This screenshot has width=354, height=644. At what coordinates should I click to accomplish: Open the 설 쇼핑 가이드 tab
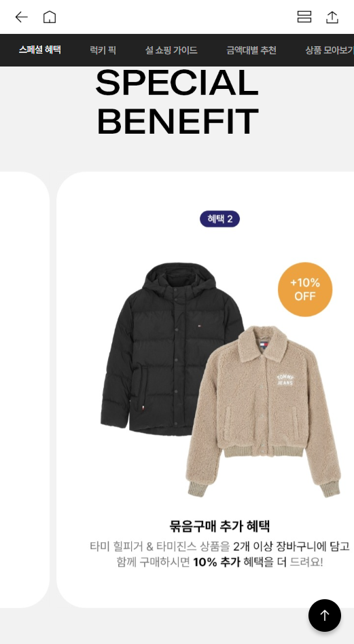point(171,50)
